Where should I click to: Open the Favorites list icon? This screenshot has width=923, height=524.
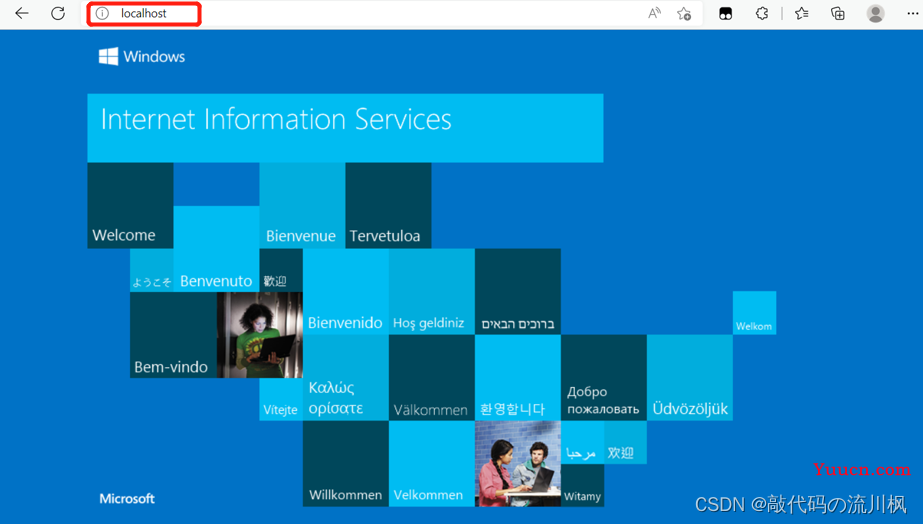coord(801,13)
